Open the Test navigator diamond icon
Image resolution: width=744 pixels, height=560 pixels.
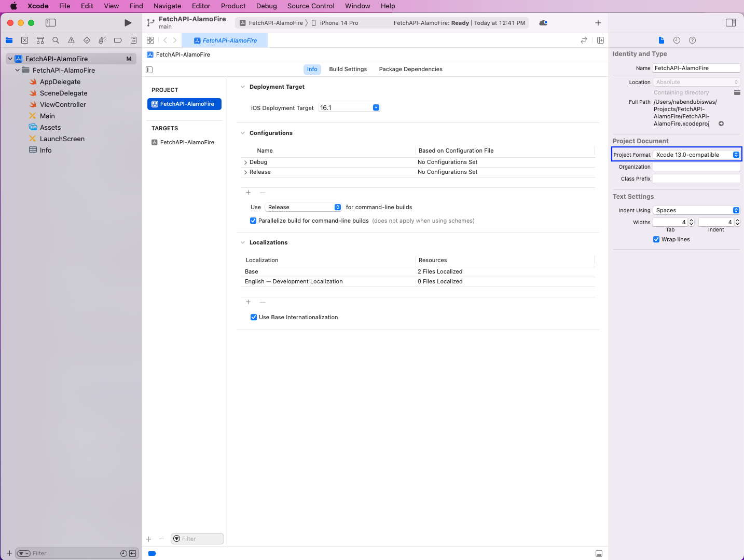click(87, 40)
